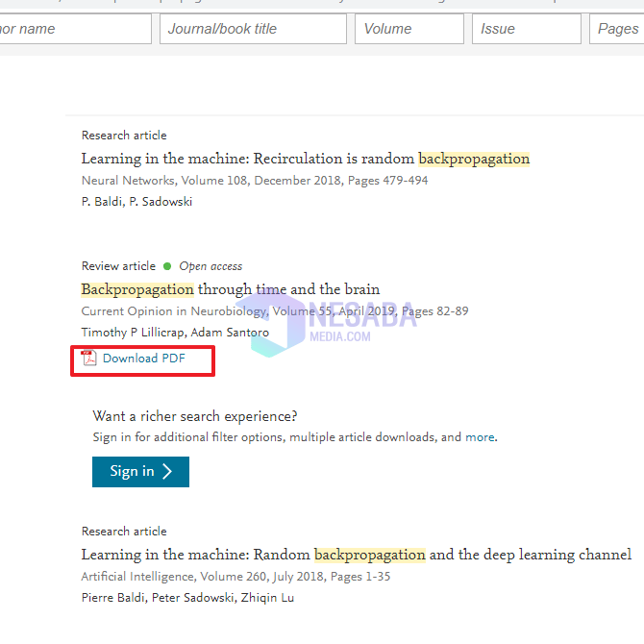This screenshot has width=644, height=644.
Task: Click authors 'Pierre Baldi, Peter Sadowski, Zhiqin Lu'
Action: (x=187, y=598)
